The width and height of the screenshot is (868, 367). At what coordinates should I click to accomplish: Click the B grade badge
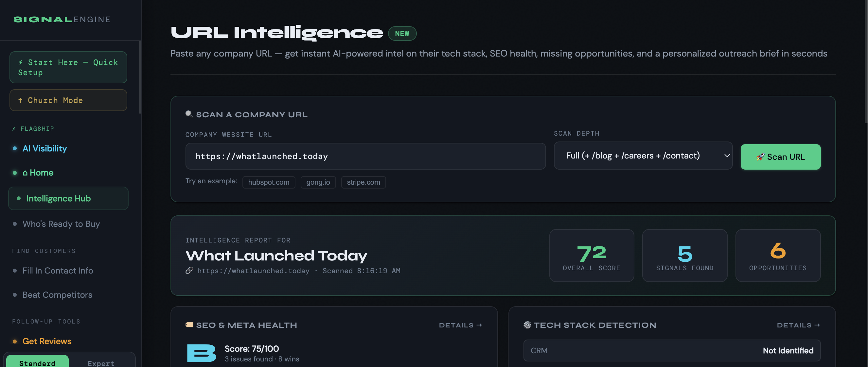pos(201,353)
